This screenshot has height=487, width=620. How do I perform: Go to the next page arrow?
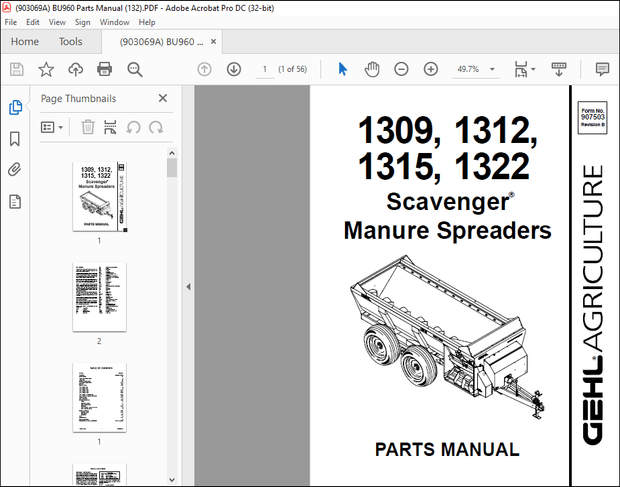point(233,69)
